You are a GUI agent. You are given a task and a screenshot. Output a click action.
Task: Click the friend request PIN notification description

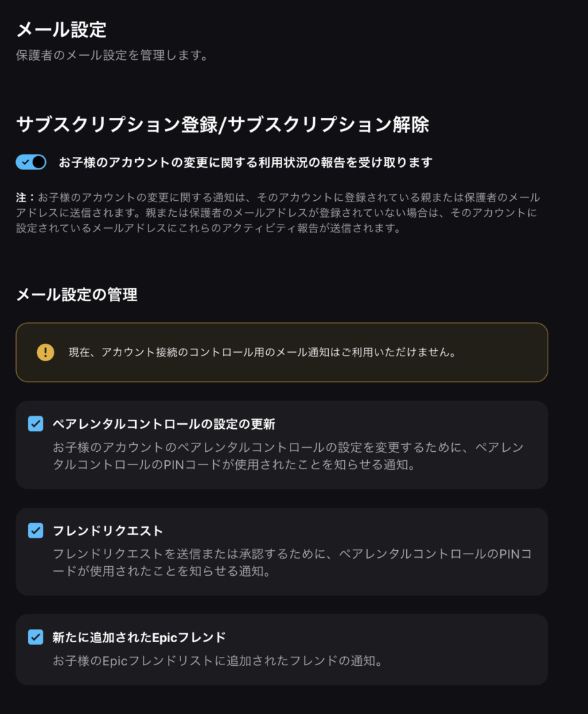pyautogui.click(x=293, y=562)
